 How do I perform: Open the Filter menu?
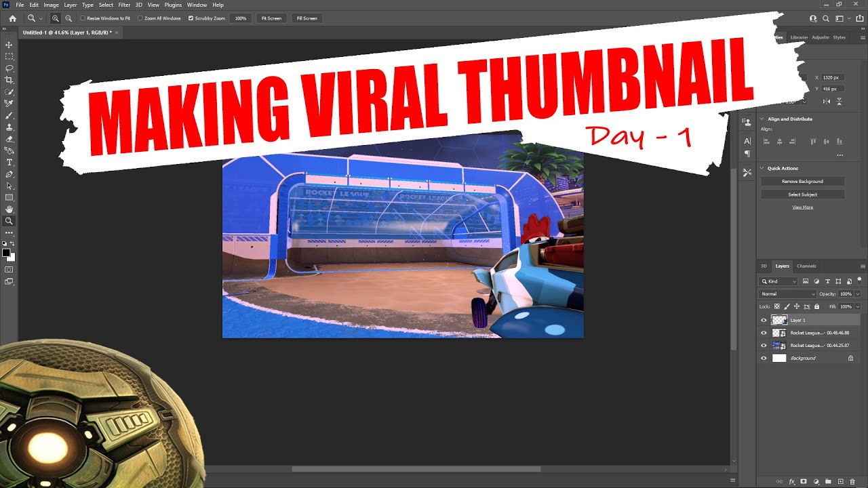124,5
